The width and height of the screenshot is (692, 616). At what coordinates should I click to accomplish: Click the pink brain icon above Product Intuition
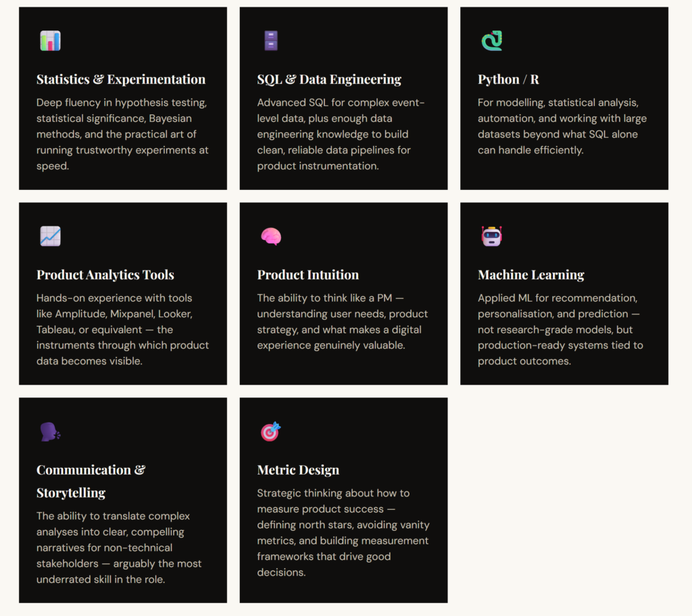pos(270,236)
